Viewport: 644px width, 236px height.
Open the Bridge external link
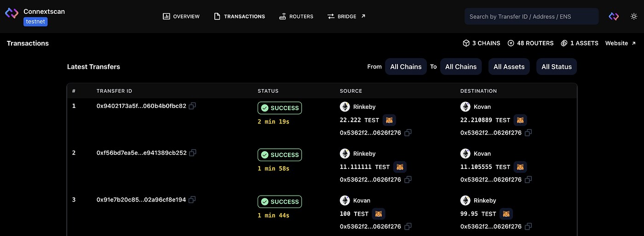(346, 17)
